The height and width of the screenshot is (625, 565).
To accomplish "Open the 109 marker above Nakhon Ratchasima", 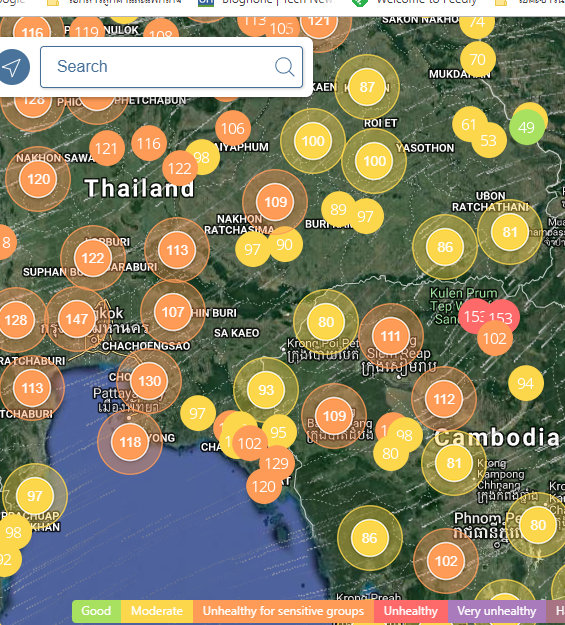I will (x=275, y=202).
